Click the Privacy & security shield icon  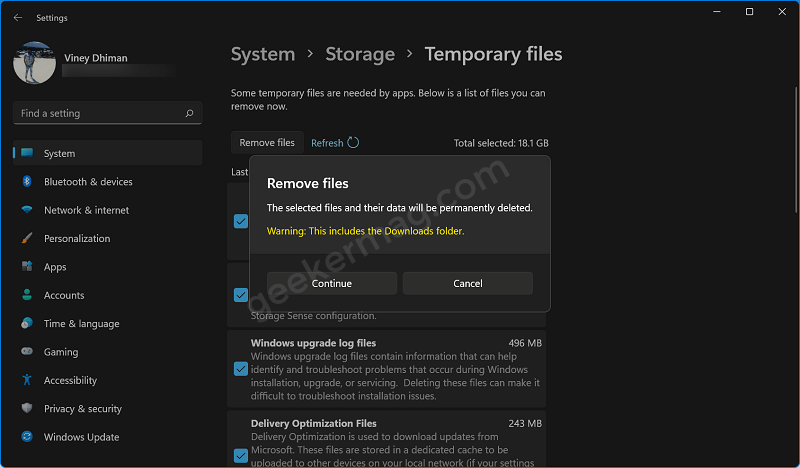click(x=27, y=408)
